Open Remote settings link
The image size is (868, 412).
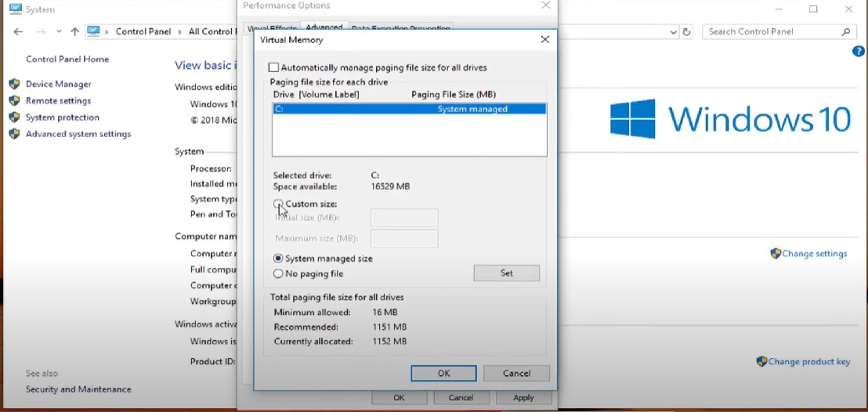point(58,101)
